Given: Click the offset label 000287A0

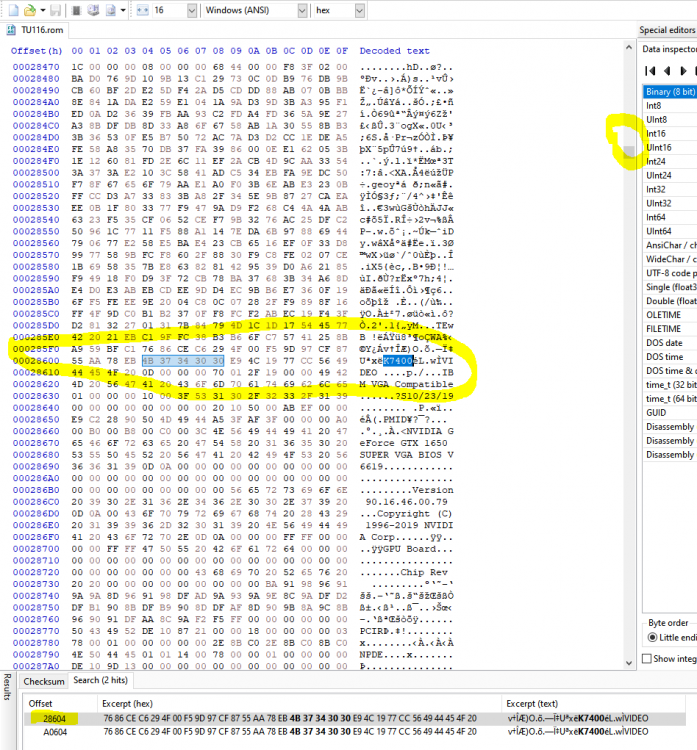Looking at the screenshot, I should pos(36,666).
